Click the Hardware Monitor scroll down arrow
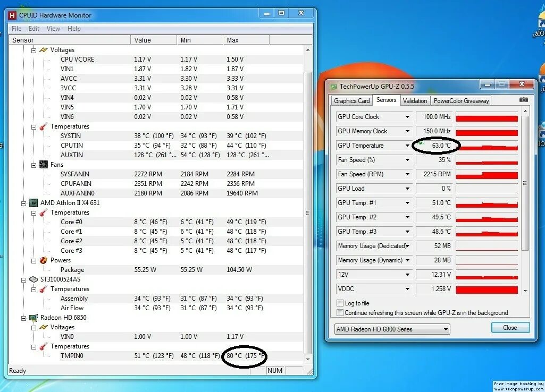 click(308, 360)
